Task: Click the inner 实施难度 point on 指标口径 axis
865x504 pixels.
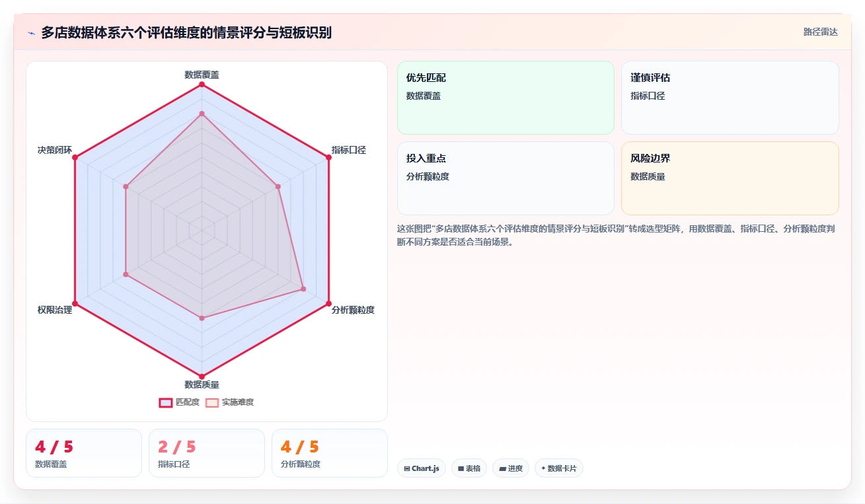Action: click(278, 186)
